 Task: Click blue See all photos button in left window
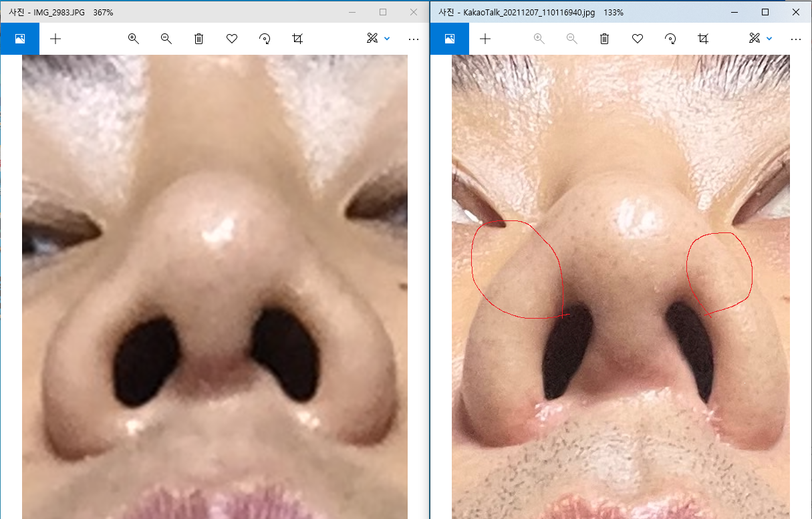[20, 39]
